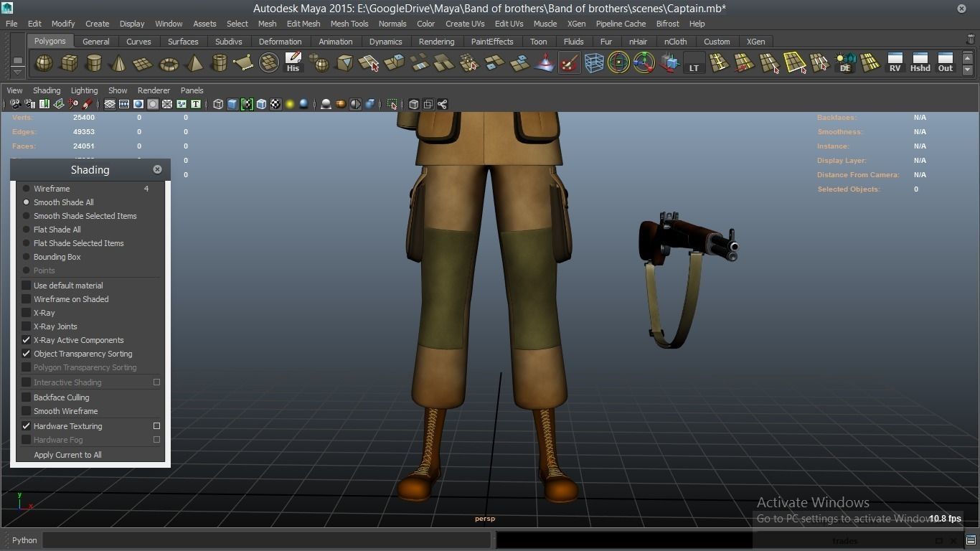
Task: Open the shelf options menu arrow at left
Action: click(x=18, y=71)
